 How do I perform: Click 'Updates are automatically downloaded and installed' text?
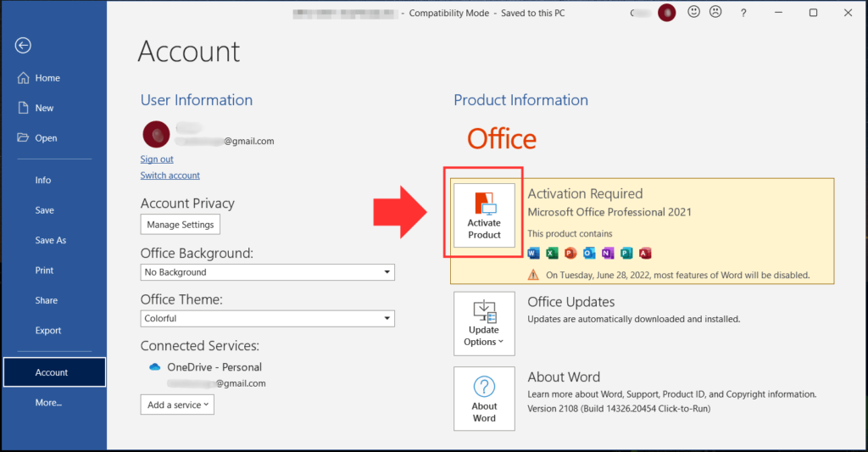tap(634, 319)
